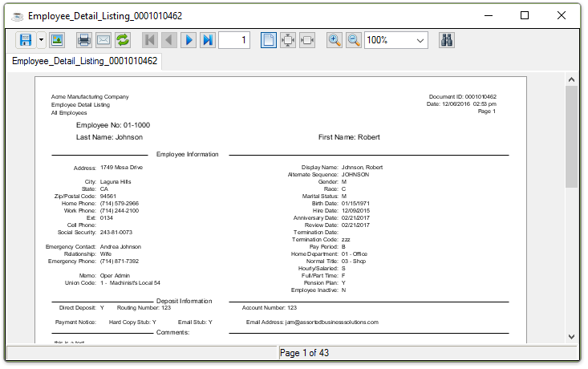The height and width of the screenshot is (369, 588).
Task: Click the Employee Information section heading
Action: [187, 155]
